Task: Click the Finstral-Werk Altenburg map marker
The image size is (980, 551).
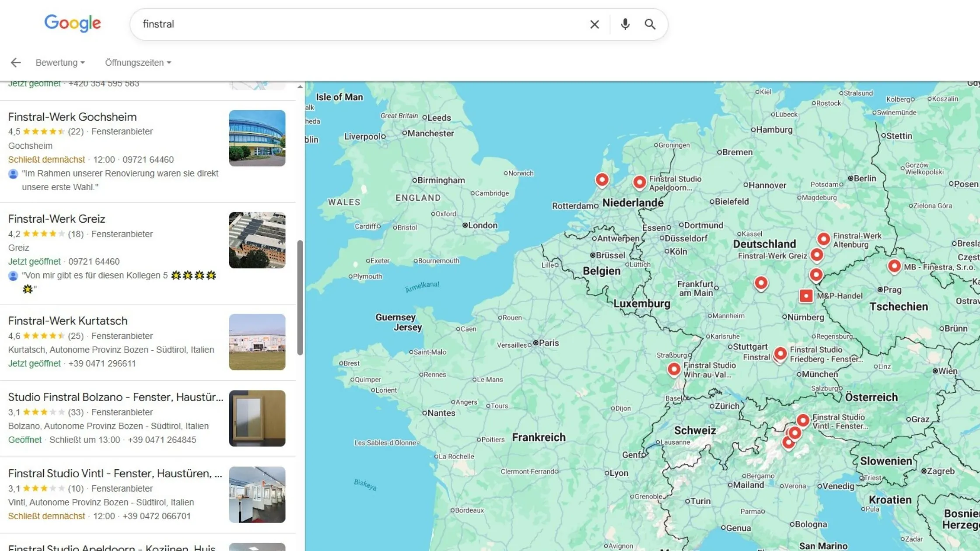Action: click(x=825, y=239)
